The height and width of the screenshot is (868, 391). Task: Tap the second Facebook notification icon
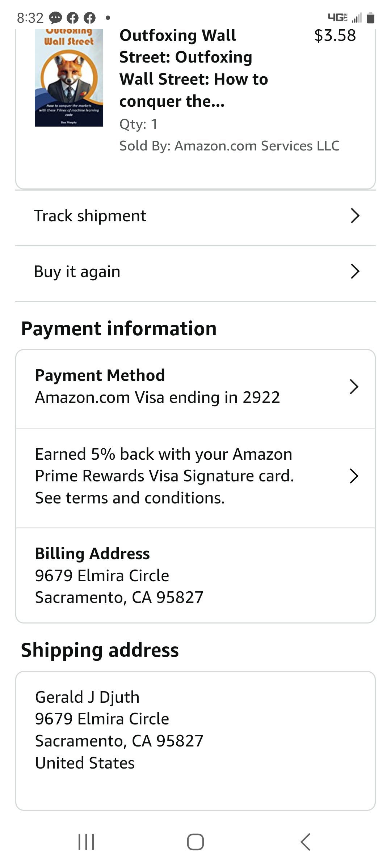89,18
